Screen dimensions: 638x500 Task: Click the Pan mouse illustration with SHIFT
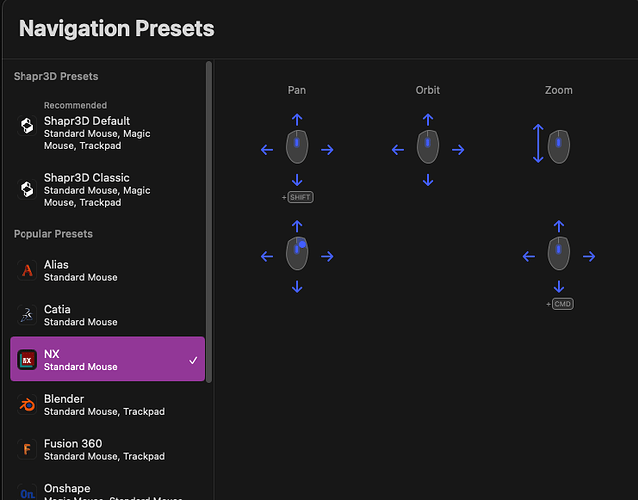pos(297,150)
